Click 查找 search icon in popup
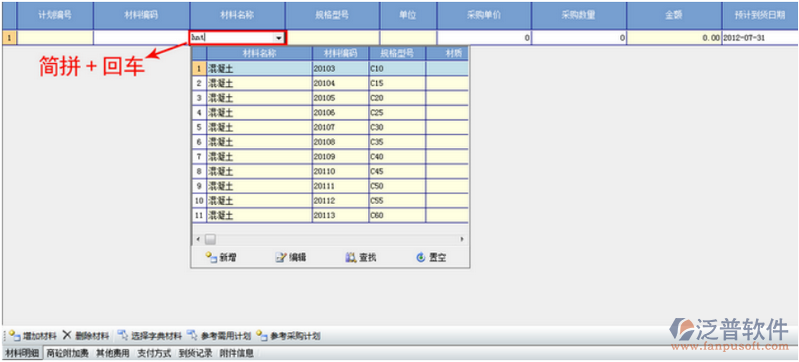The width and height of the screenshot is (799, 362). pyautogui.click(x=351, y=257)
